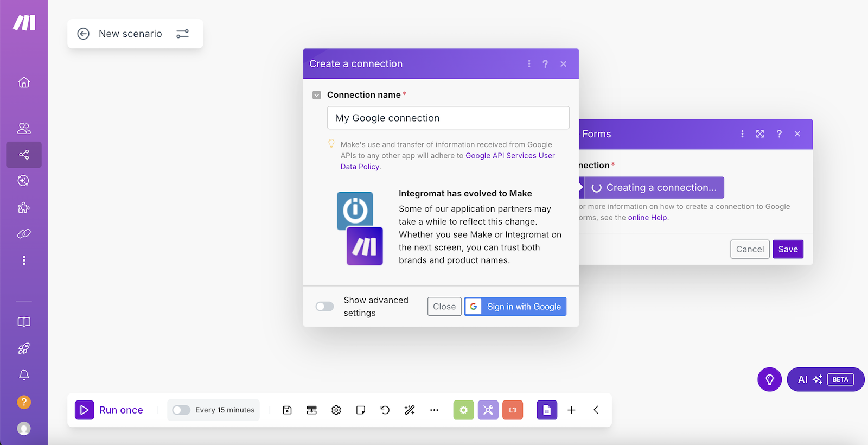868x445 pixels.
Task: Open the More ellipsis in left sidebar
Action: click(24, 260)
